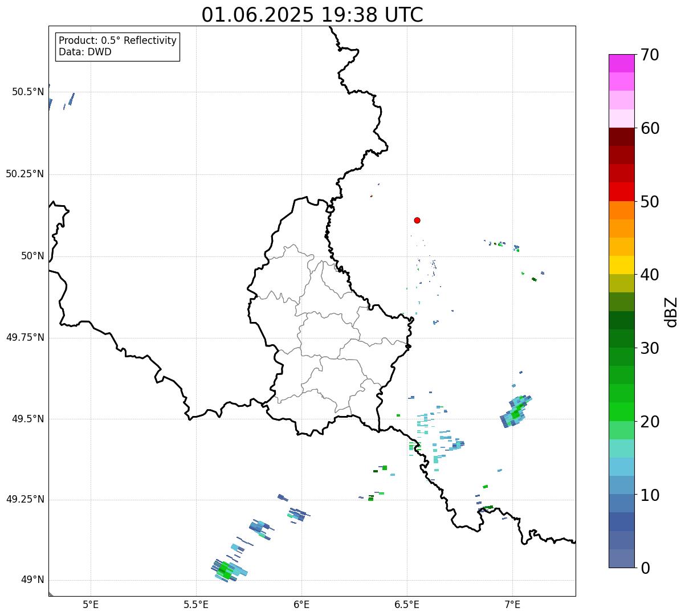Viewport: 685px width, 616px height.
Task: Click the bright red colorbar swatch above 50
Action: (621, 191)
